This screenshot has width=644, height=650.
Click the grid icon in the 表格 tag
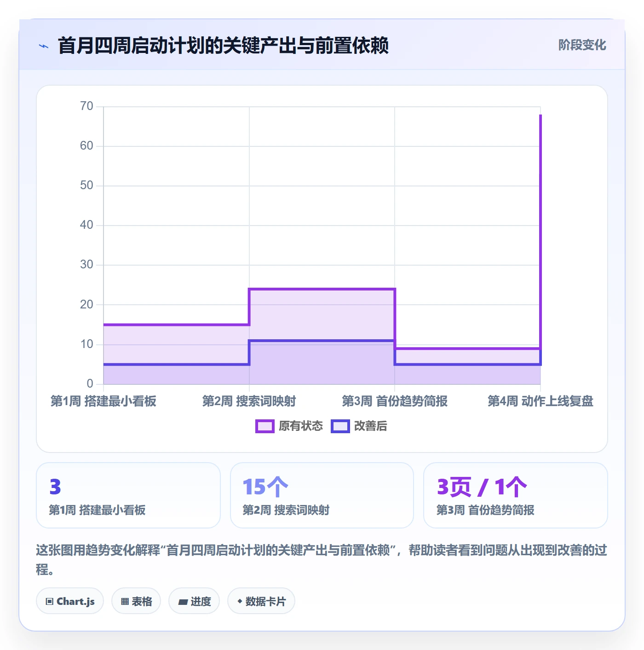pyautogui.click(x=125, y=602)
